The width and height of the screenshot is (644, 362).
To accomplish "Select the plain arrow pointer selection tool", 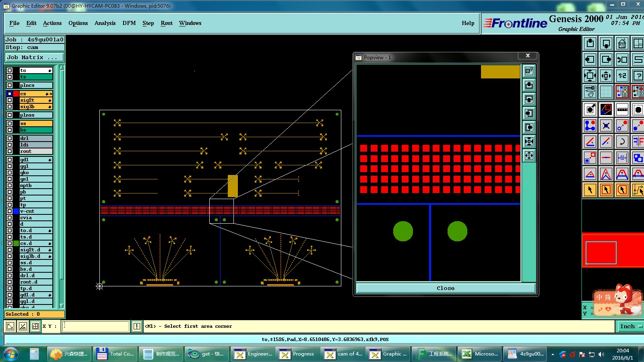I will pyautogui.click(x=590, y=190).
